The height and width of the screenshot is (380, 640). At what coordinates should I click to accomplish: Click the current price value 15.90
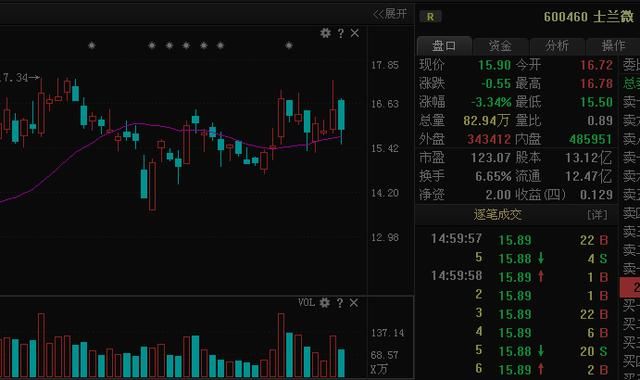(x=494, y=65)
